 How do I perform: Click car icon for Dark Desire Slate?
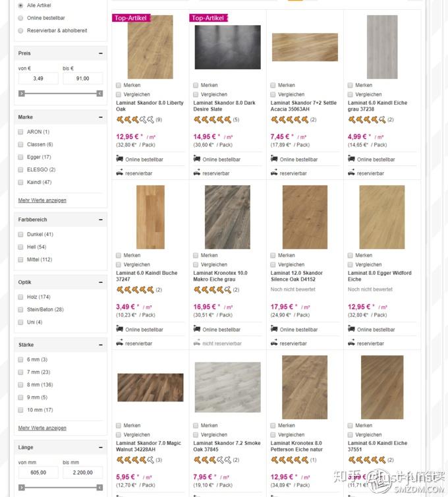(x=197, y=173)
